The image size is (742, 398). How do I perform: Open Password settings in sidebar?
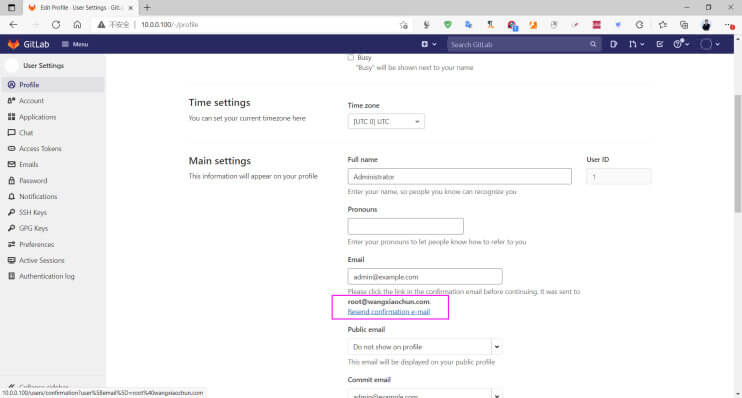point(52,180)
